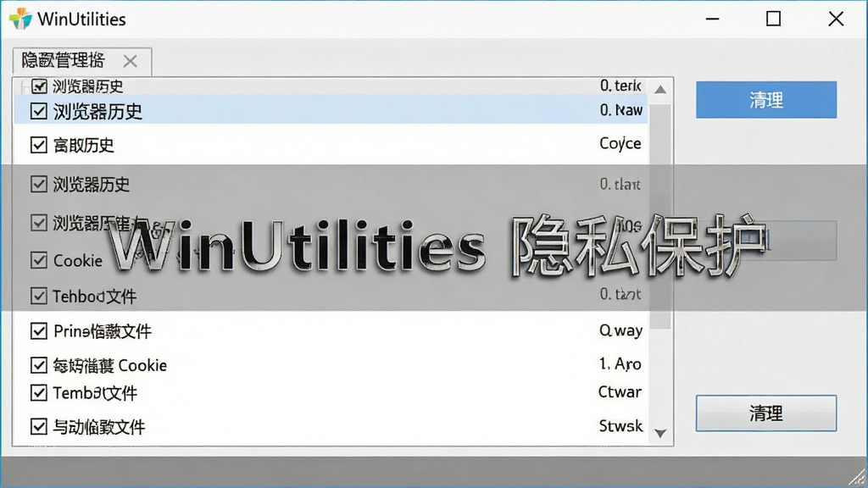The width and height of the screenshot is (868, 488).
Task: Close the WinUtilities window
Action: [x=836, y=19]
